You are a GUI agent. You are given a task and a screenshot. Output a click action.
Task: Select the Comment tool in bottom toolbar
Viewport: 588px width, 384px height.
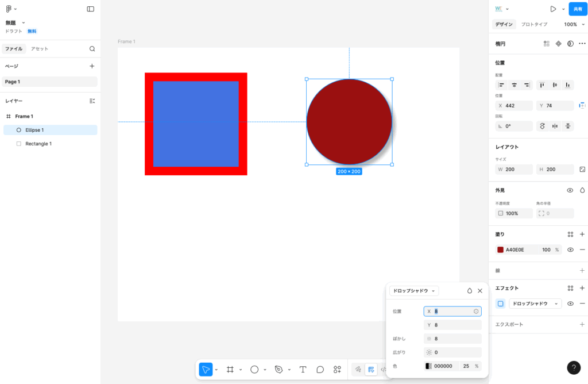tap(320, 370)
